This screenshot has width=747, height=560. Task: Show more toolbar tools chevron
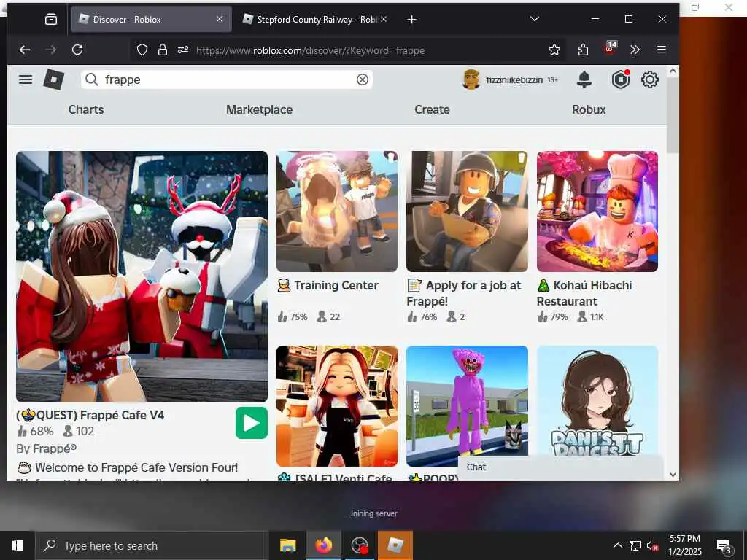(635, 50)
